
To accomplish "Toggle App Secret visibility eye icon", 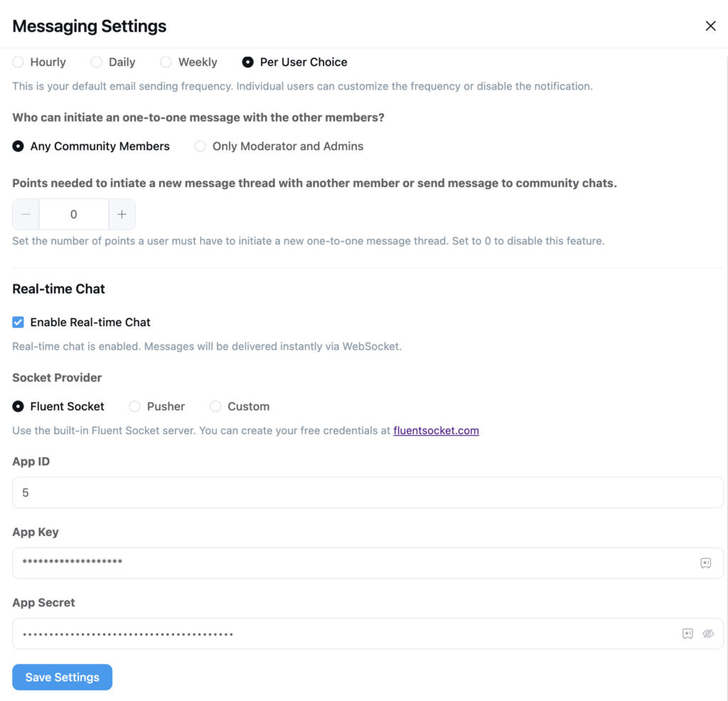I will pos(708,633).
